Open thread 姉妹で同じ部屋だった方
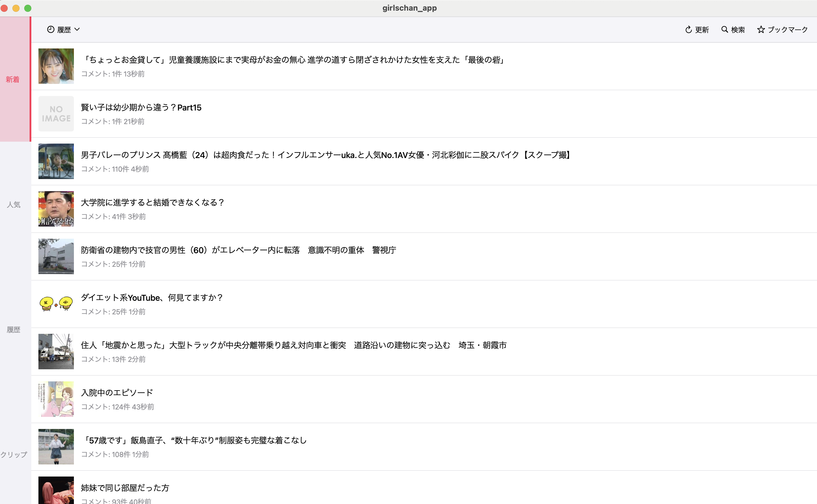Image resolution: width=817 pixels, height=504 pixels. tap(125, 488)
